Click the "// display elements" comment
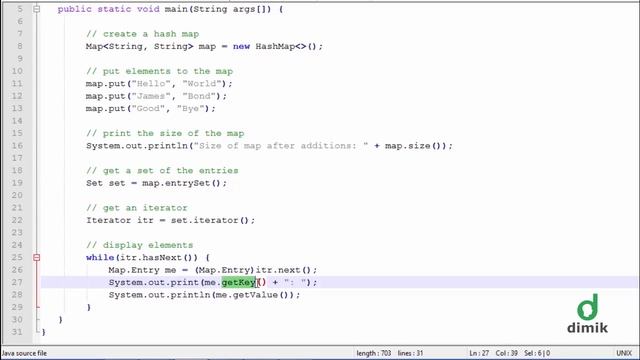The height and width of the screenshot is (360, 640). pos(140,245)
